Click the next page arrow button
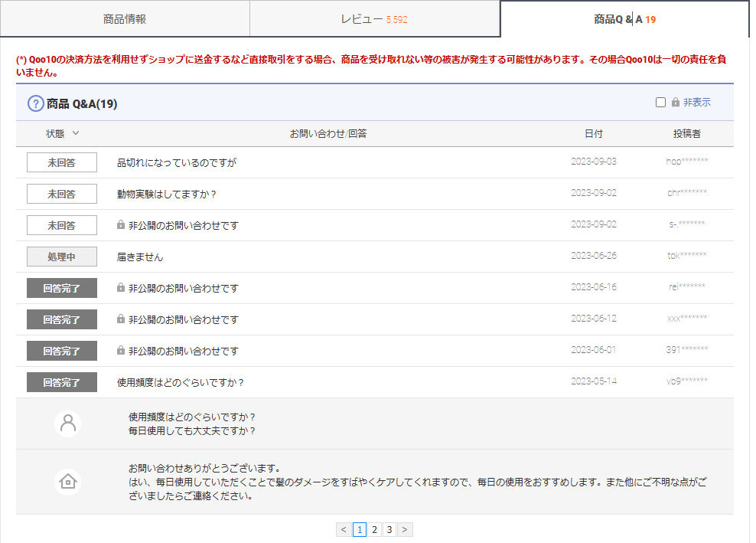The width and height of the screenshot is (756, 543). [x=406, y=529]
